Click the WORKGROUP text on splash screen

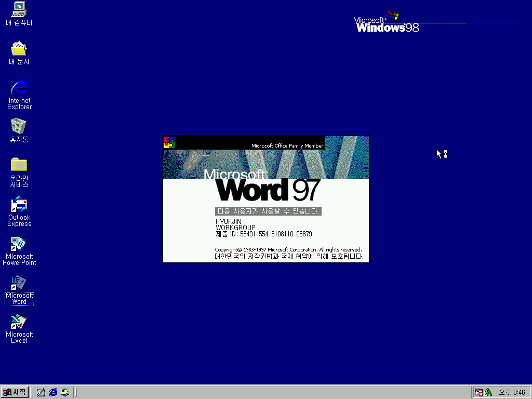pyautogui.click(x=235, y=228)
